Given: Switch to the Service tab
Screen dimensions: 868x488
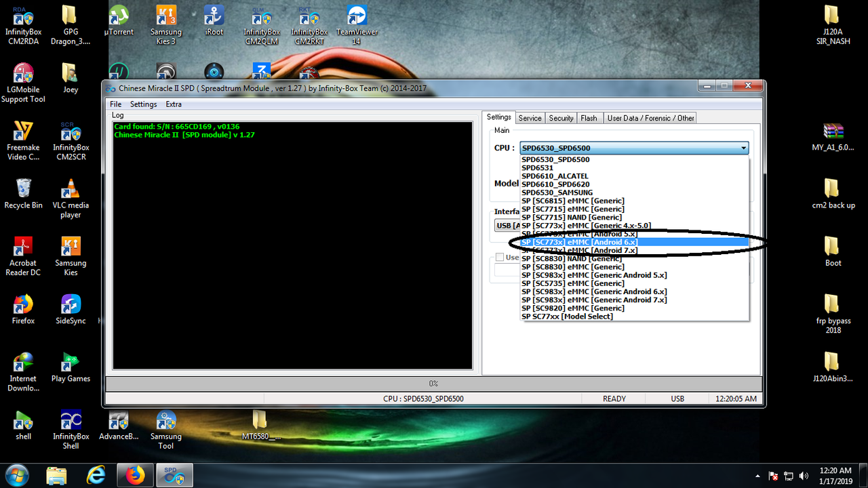Looking at the screenshot, I should point(530,118).
